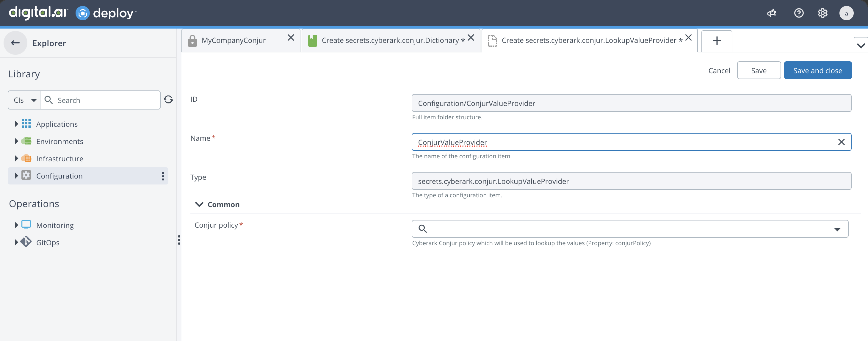The height and width of the screenshot is (341, 868).
Task: Click the back arrow beside Explorer
Action: click(x=15, y=43)
